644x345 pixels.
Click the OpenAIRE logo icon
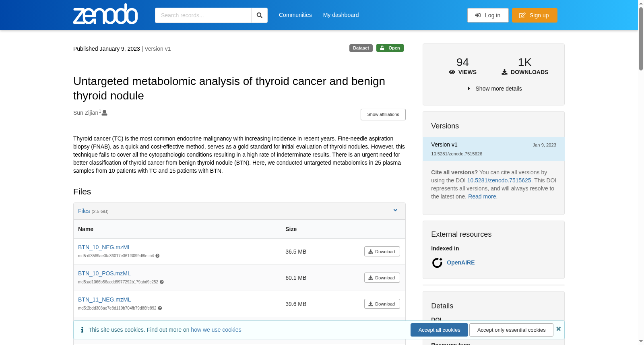pyautogui.click(x=437, y=263)
